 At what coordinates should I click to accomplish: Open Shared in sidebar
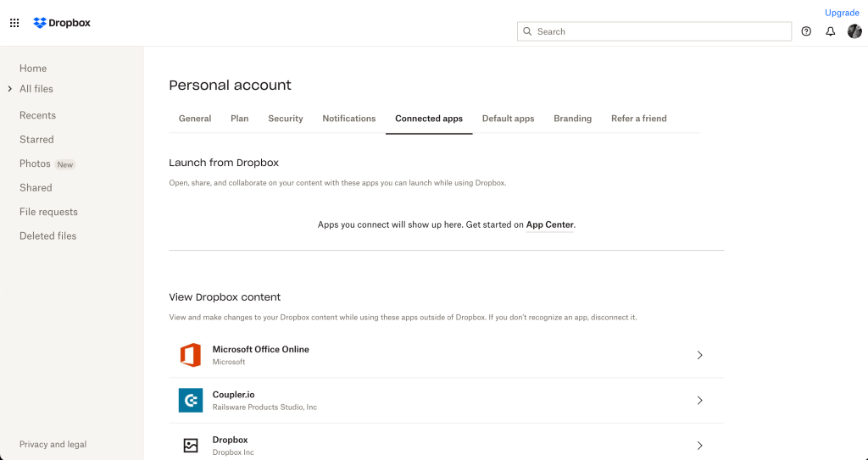36,188
